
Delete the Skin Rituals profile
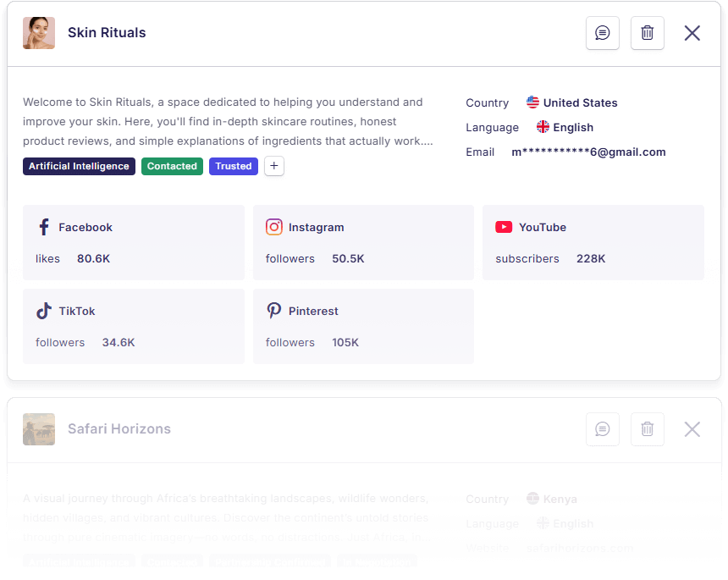[648, 33]
